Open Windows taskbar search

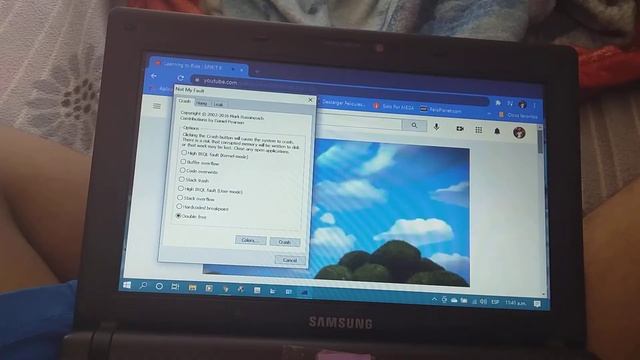click(x=143, y=286)
